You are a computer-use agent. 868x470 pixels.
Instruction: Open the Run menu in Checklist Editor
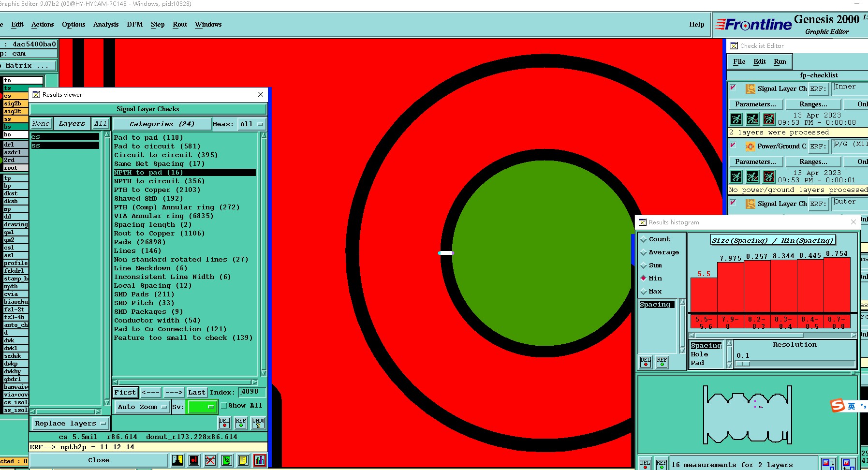(780, 62)
